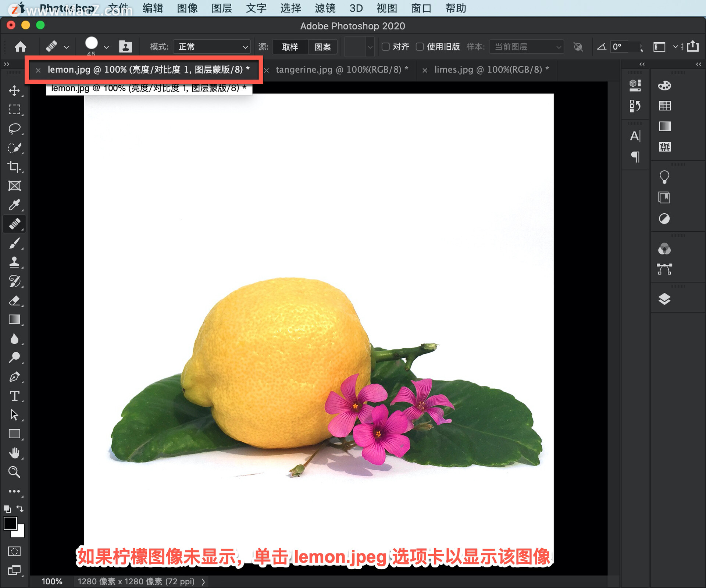Select the Lasso tool

coord(14,129)
